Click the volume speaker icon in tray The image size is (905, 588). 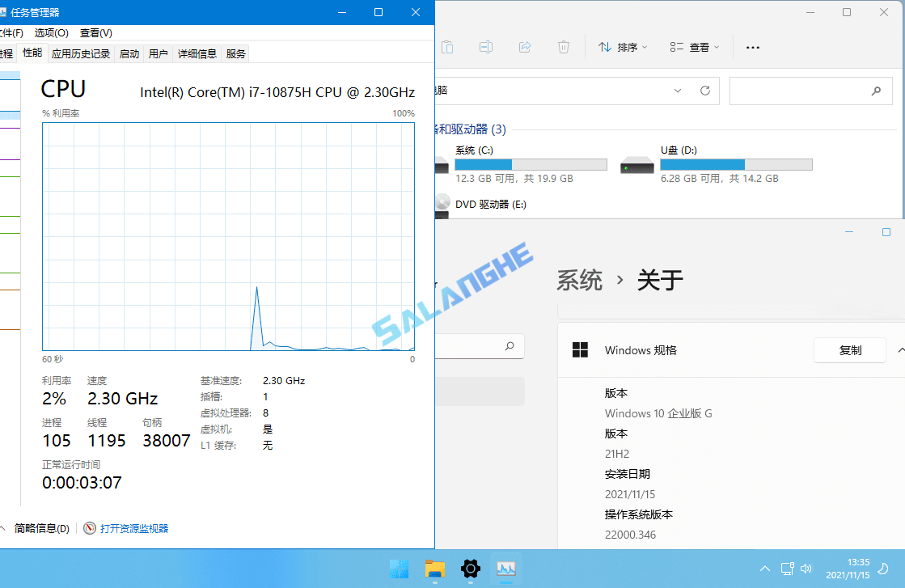pyautogui.click(x=806, y=569)
